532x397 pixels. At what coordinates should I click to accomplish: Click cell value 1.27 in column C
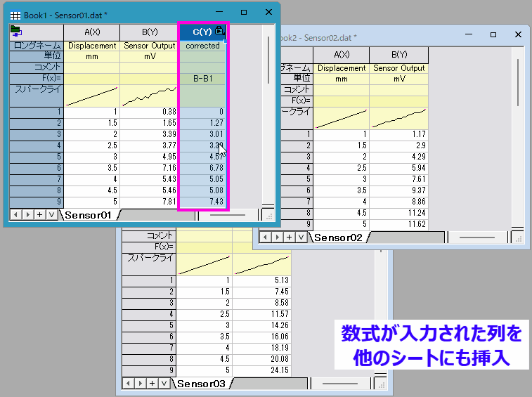click(202, 123)
